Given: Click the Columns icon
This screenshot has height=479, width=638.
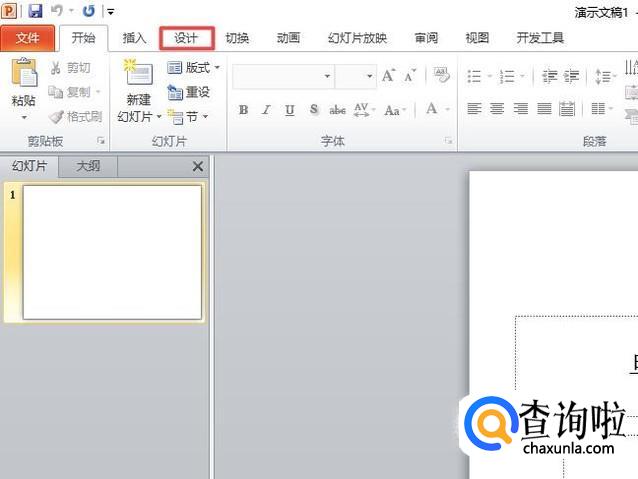Looking at the screenshot, I should click(598, 109).
